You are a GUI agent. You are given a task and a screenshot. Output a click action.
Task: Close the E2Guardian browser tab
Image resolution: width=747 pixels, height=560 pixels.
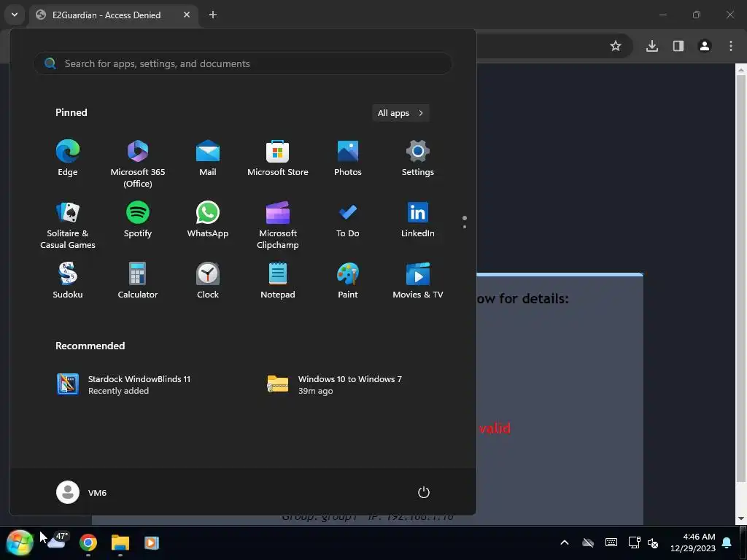(x=187, y=15)
